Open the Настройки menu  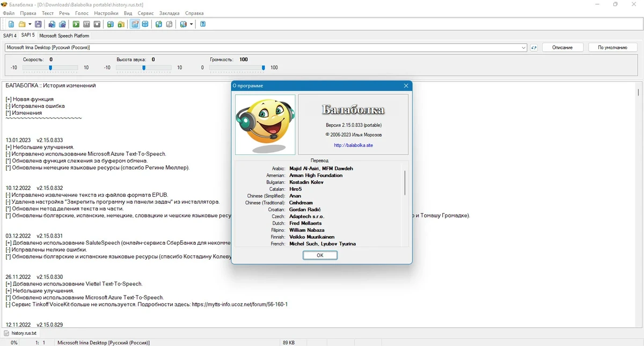[x=106, y=13]
